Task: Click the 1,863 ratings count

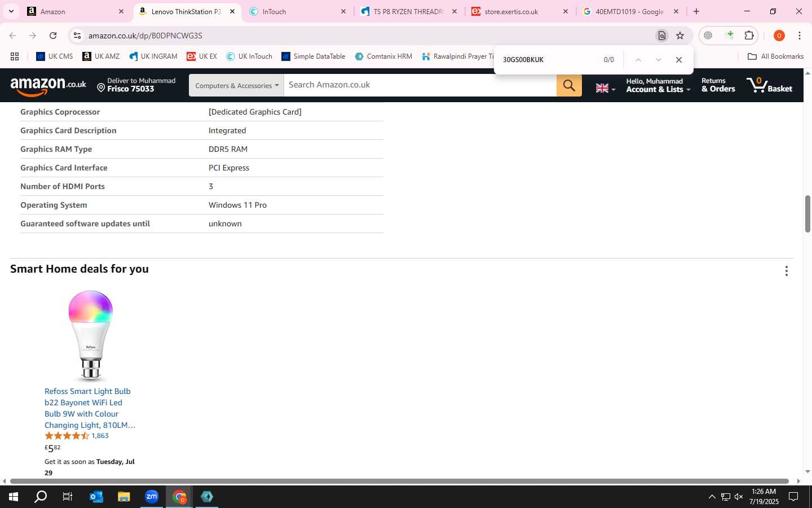Action: [100, 436]
